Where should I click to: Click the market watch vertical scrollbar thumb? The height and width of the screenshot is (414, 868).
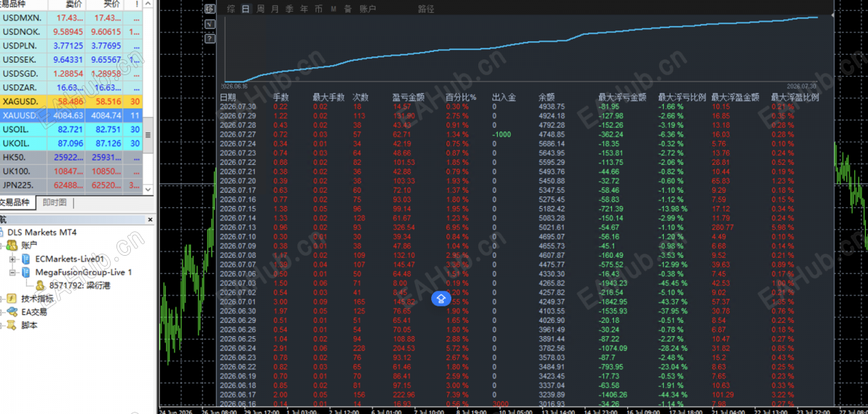pos(149,135)
